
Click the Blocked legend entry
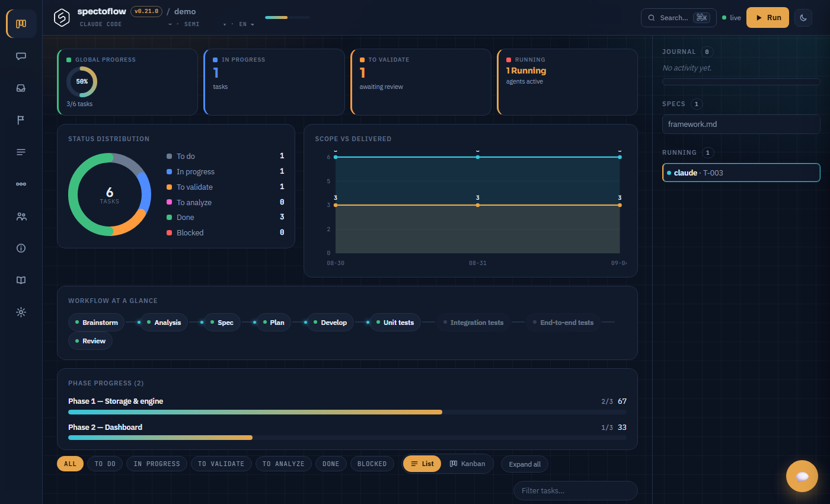(x=225, y=233)
